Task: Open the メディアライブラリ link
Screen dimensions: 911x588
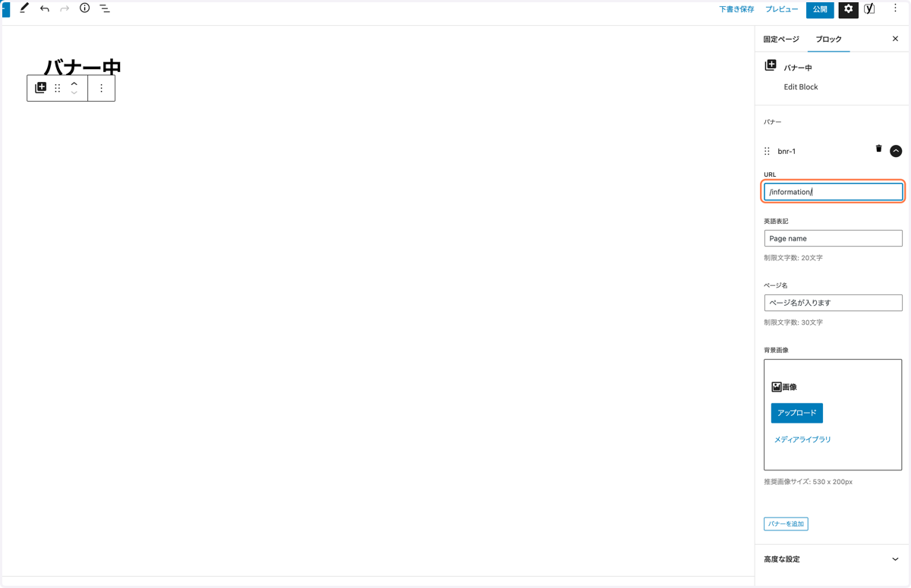Action: pyautogui.click(x=802, y=439)
